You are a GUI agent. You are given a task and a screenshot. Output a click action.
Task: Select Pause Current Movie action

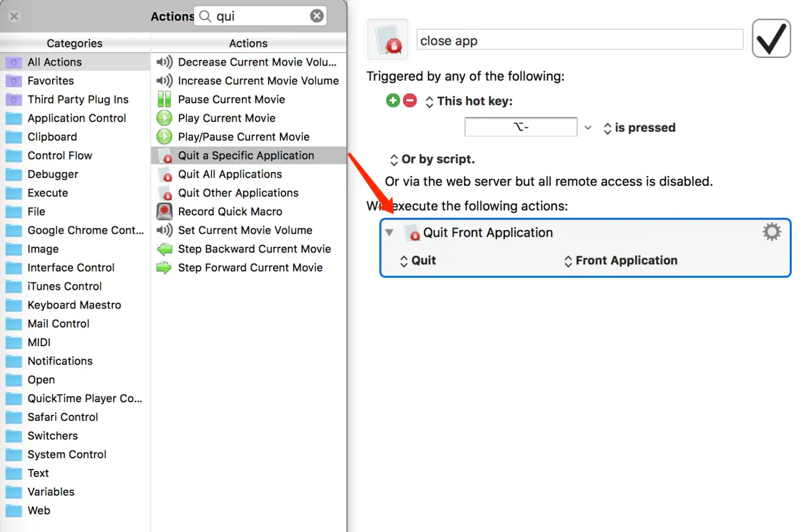231,99
